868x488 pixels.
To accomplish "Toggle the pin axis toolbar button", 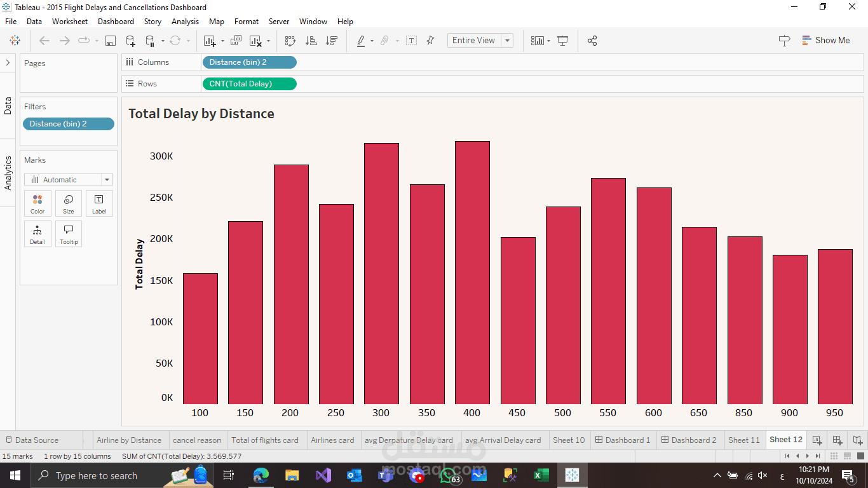I will tap(430, 41).
